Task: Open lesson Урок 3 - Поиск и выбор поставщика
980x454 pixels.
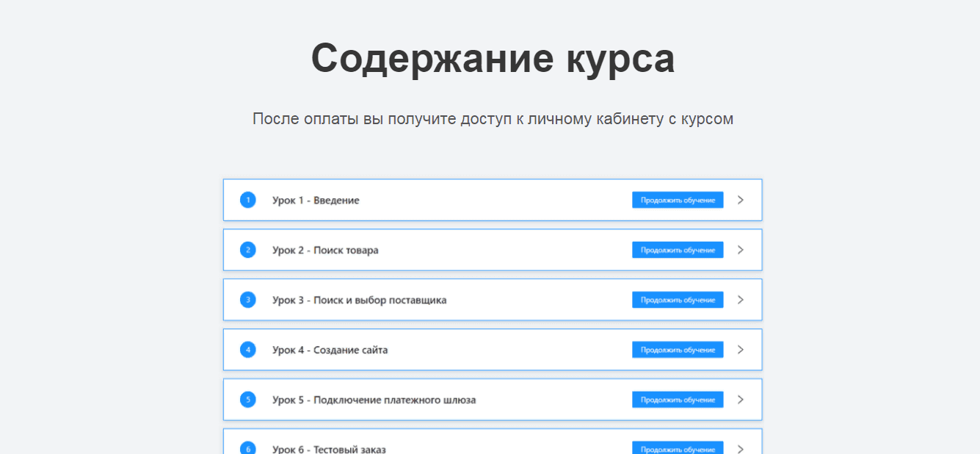Action: [359, 300]
